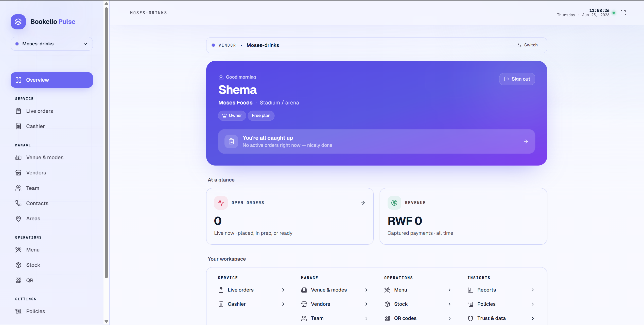Click the Trust & data shield icon

pos(471,318)
